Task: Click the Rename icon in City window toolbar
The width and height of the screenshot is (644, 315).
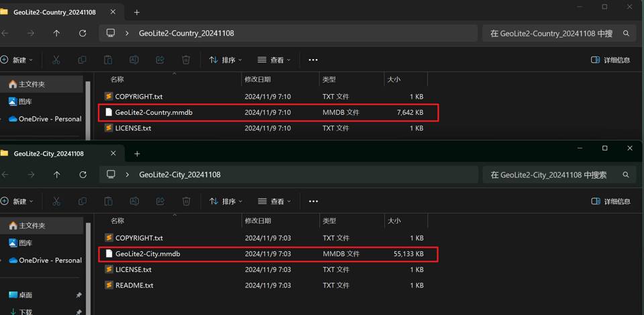Action: [x=134, y=201]
